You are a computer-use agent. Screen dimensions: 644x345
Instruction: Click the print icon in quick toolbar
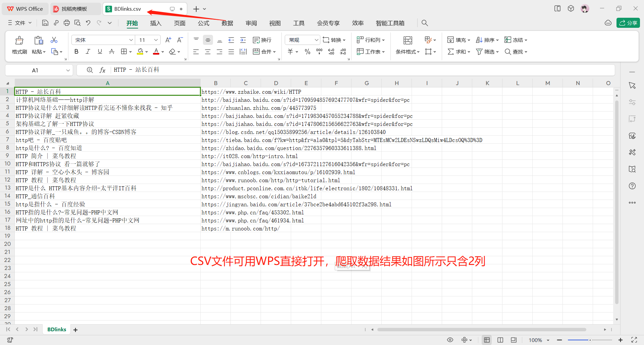click(x=67, y=23)
